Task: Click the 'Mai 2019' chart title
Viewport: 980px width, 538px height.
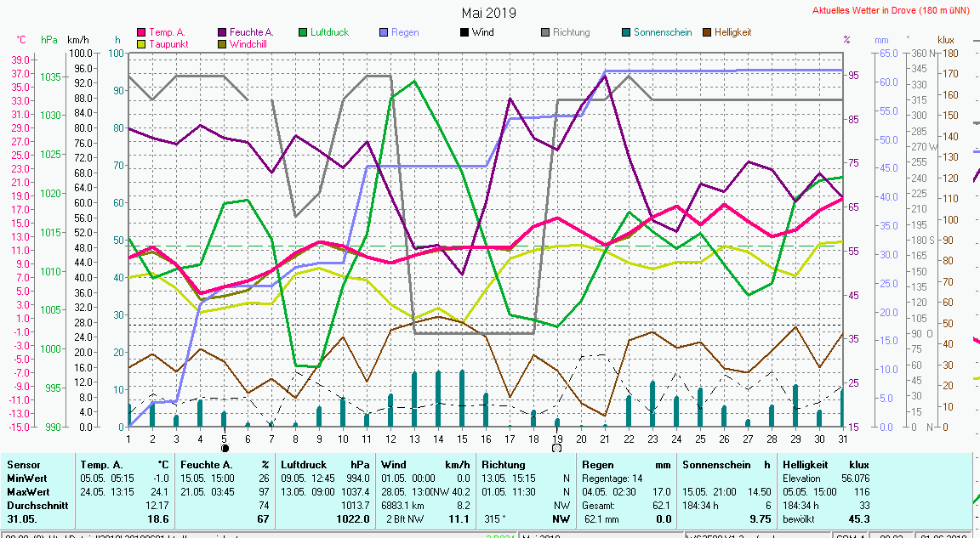Action: 488,13
